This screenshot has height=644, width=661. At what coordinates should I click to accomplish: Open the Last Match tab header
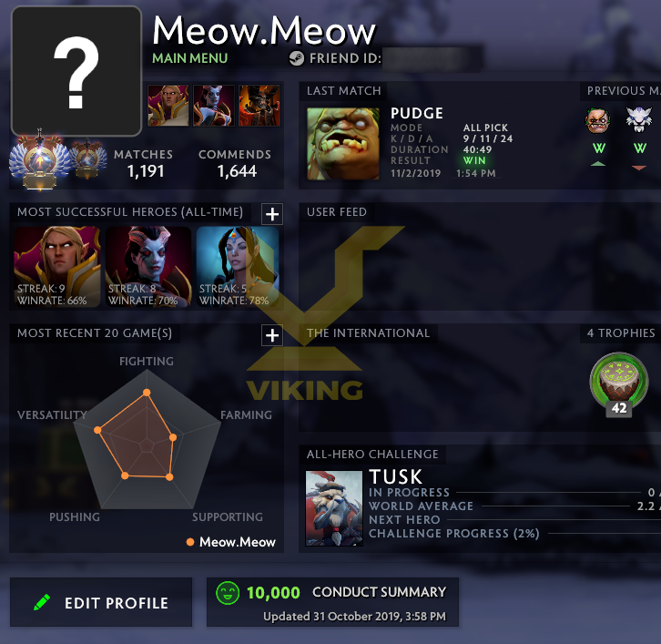point(343,91)
